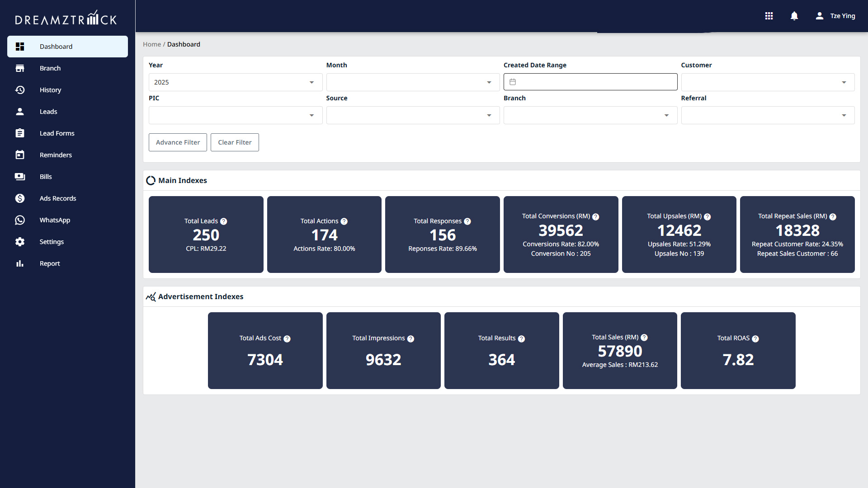Click the Reminders calendar icon
This screenshot has height=488, width=868.
tap(20, 155)
